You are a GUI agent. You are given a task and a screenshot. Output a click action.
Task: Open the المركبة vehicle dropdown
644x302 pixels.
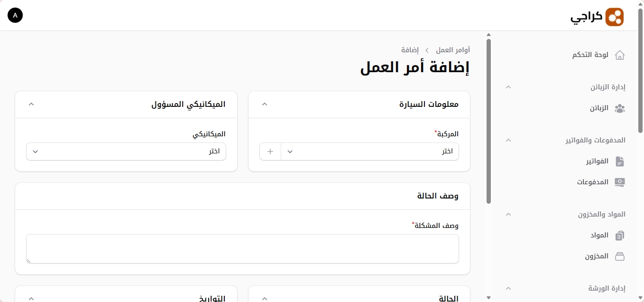(x=370, y=151)
